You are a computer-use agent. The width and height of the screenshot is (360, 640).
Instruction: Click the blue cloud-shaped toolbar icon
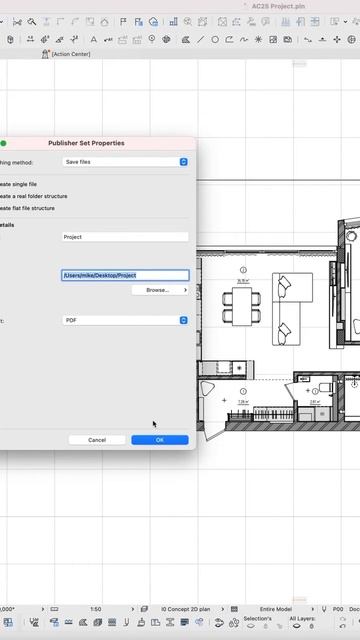tap(153, 22)
